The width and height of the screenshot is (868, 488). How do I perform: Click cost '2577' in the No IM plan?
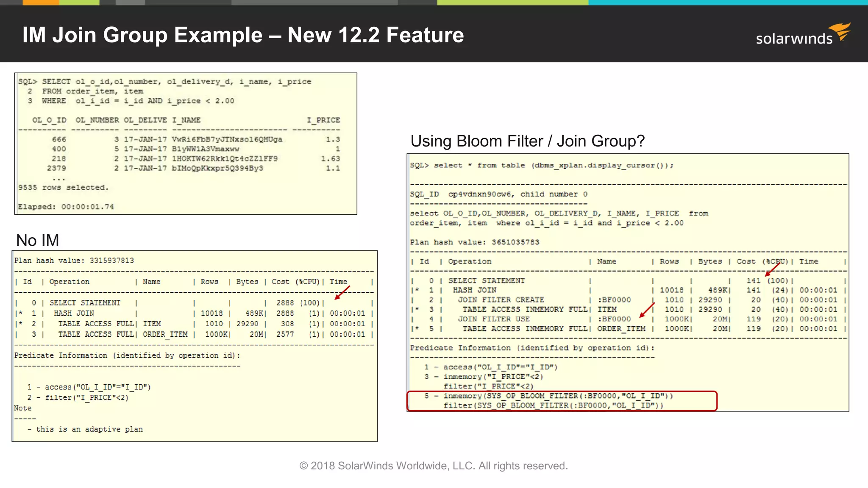tap(285, 335)
